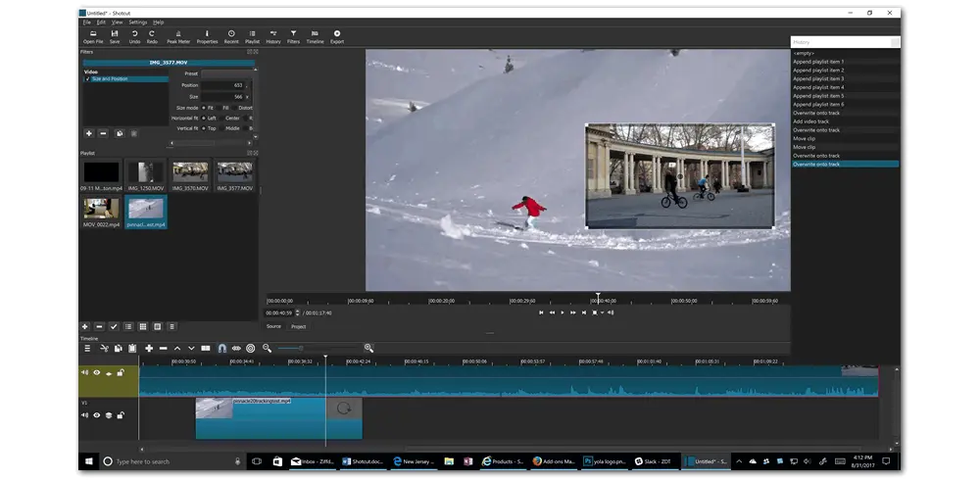Switch to the Project tab

pyautogui.click(x=298, y=326)
